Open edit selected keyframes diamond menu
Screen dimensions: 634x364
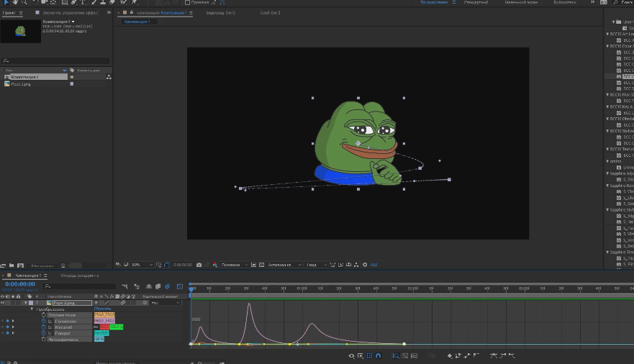tap(450, 356)
